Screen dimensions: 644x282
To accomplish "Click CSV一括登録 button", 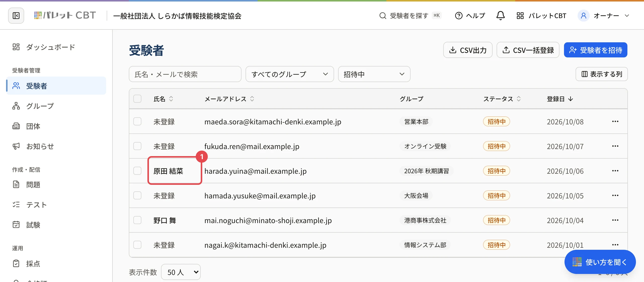I will click(528, 50).
